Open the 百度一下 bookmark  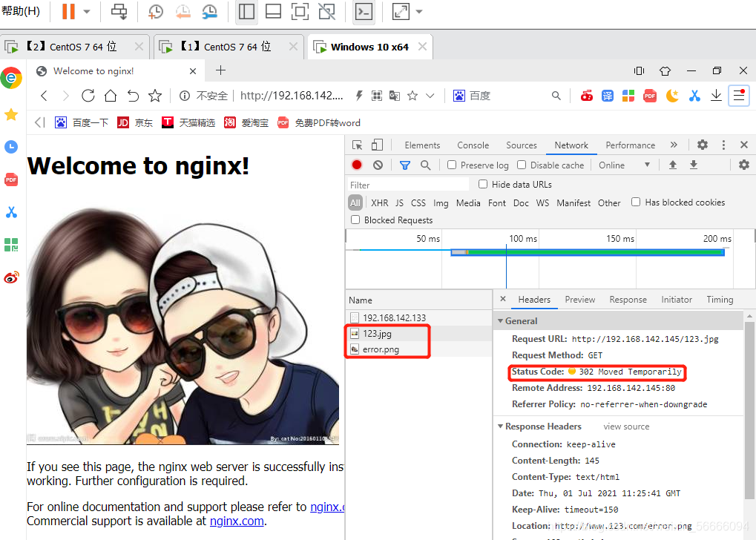pyautogui.click(x=82, y=123)
